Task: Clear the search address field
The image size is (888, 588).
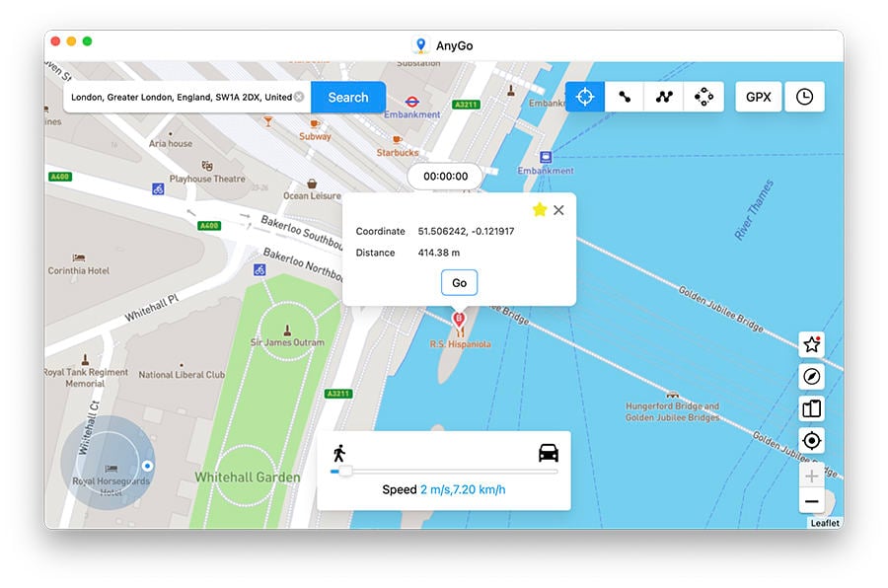Action: pyautogui.click(x=299, y=98)
